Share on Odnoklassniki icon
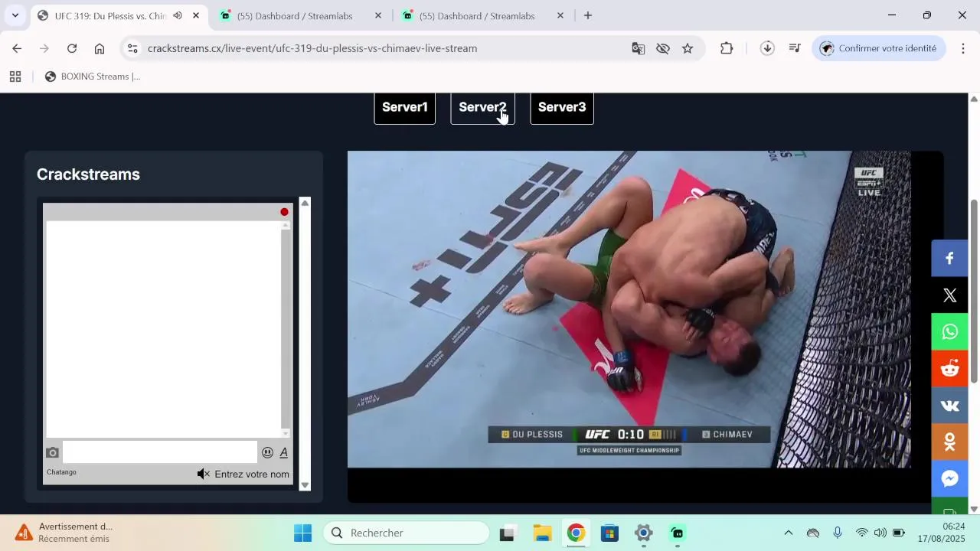This screenshot has height=551, width=980. click(x=949, y=442)
